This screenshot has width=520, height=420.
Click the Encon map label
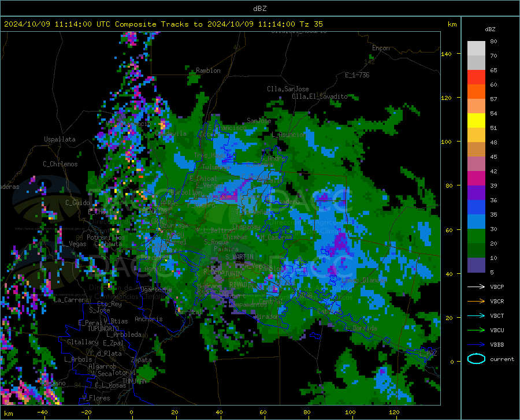coord(381,48)
